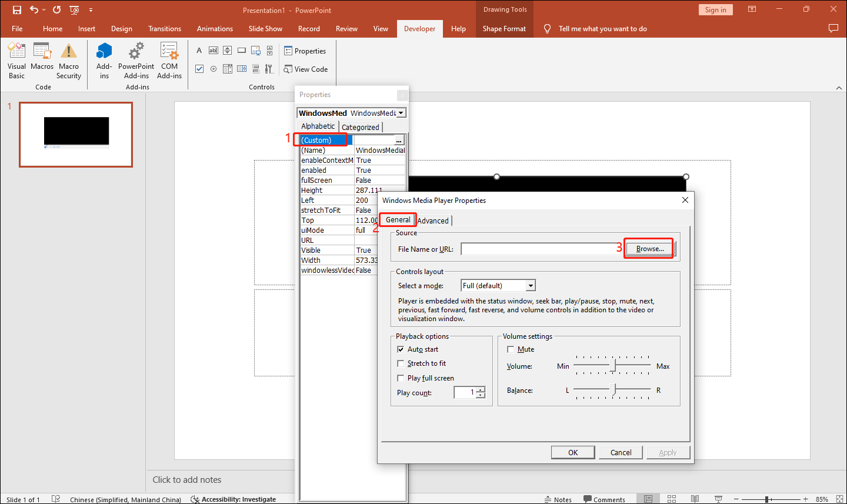Select slide 1 thumbnail

[x=76, y=134]
